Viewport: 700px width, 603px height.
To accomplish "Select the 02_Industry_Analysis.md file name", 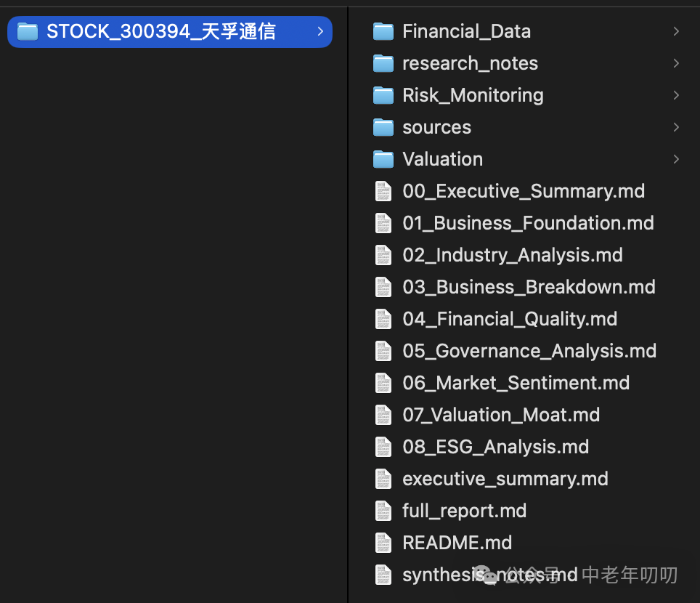I will click(513, 256).
